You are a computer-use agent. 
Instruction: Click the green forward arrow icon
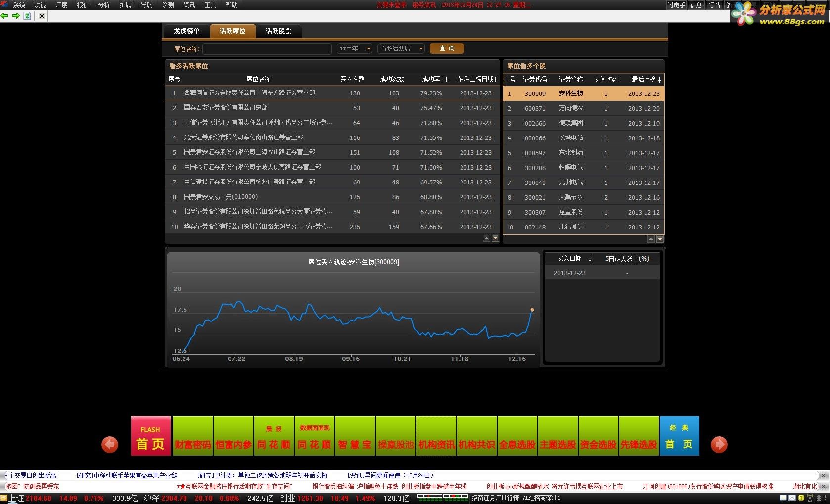tap(16, 16)
